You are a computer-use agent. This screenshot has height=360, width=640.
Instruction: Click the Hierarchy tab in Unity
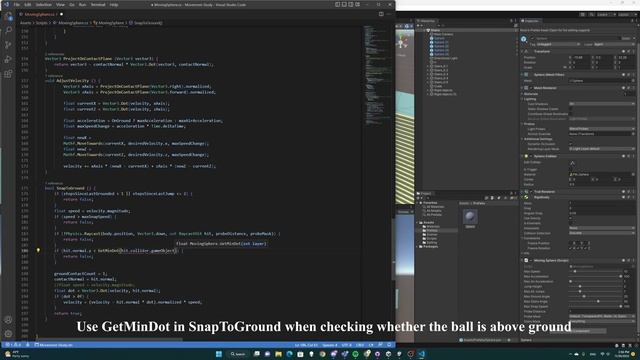426,21
